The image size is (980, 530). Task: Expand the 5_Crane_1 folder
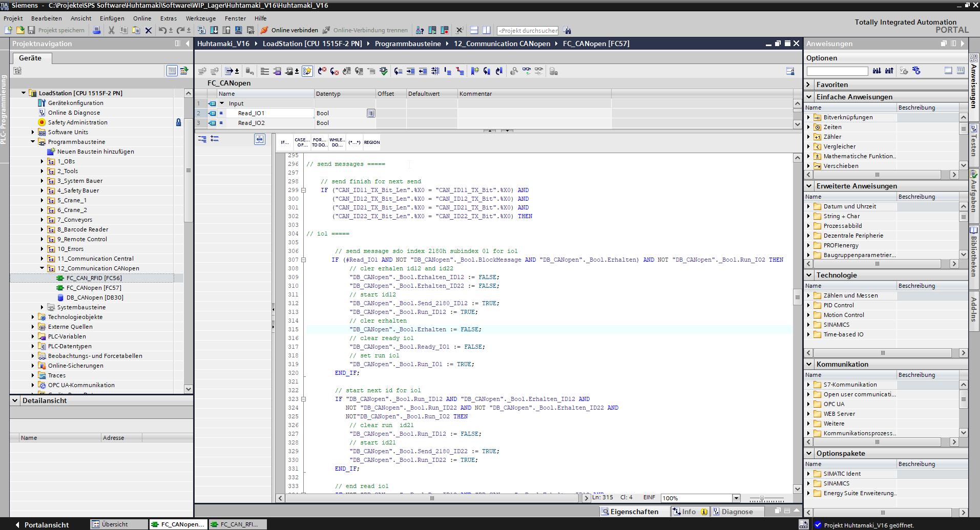click(x=42, y=200)
